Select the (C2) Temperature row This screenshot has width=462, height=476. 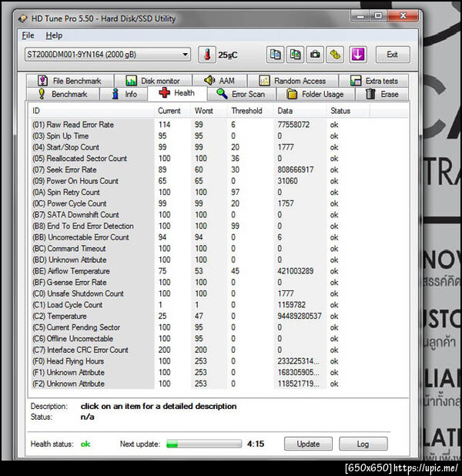[200, 316]
